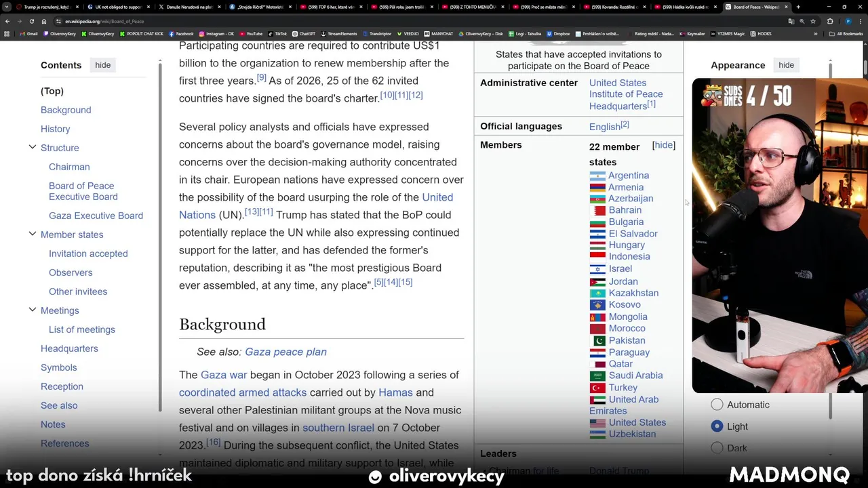Image resolution: width=868 pixels, height=488 pixels.
Task: Open the Instagram - OK bookmark
Action: [x=216, y=33]
